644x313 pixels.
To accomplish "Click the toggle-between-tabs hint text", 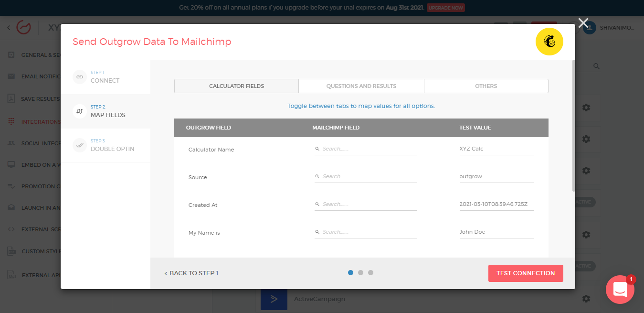I will click(361, 106).
